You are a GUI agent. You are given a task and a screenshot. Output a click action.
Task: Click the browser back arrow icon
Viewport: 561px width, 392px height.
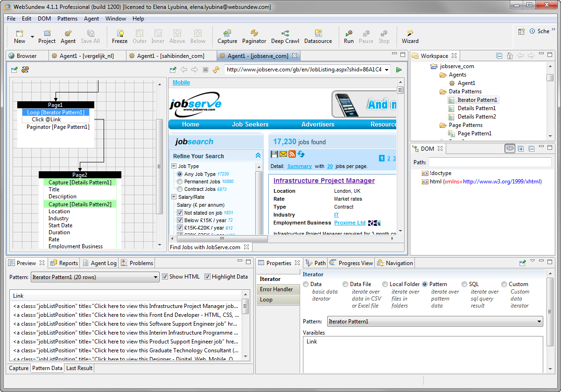(x=184, y=70)
